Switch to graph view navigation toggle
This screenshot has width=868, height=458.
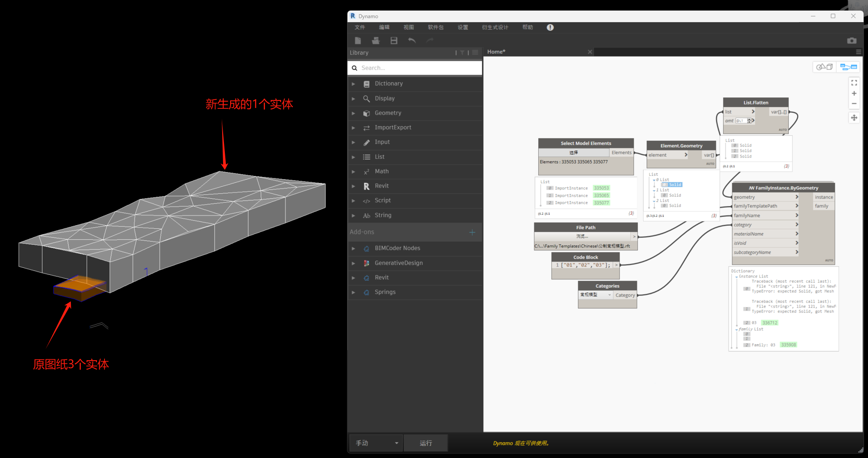click(849, 67)
